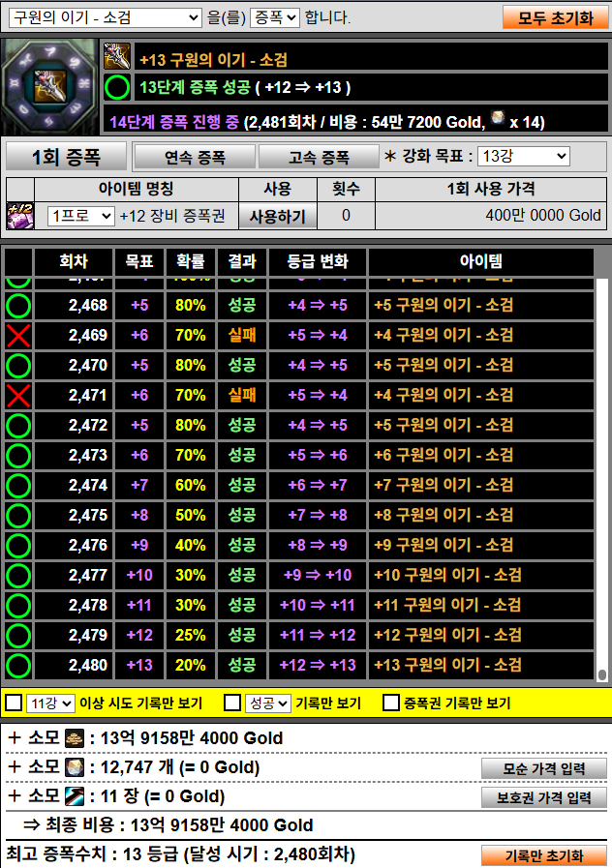Click the protection ticket icon in cost summary
The height and width of the screenshot is (868, 612).
[x=75, y=797]
